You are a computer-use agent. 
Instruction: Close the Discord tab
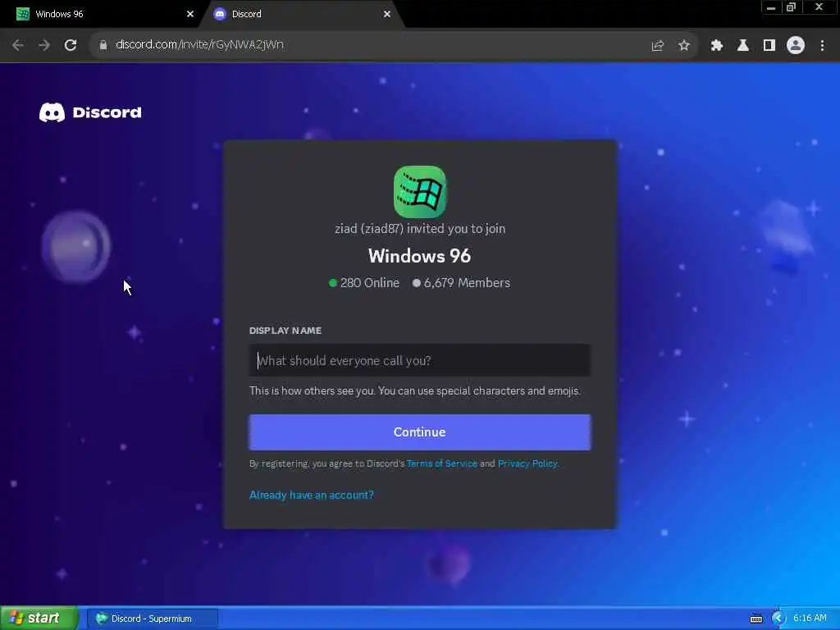387,15
